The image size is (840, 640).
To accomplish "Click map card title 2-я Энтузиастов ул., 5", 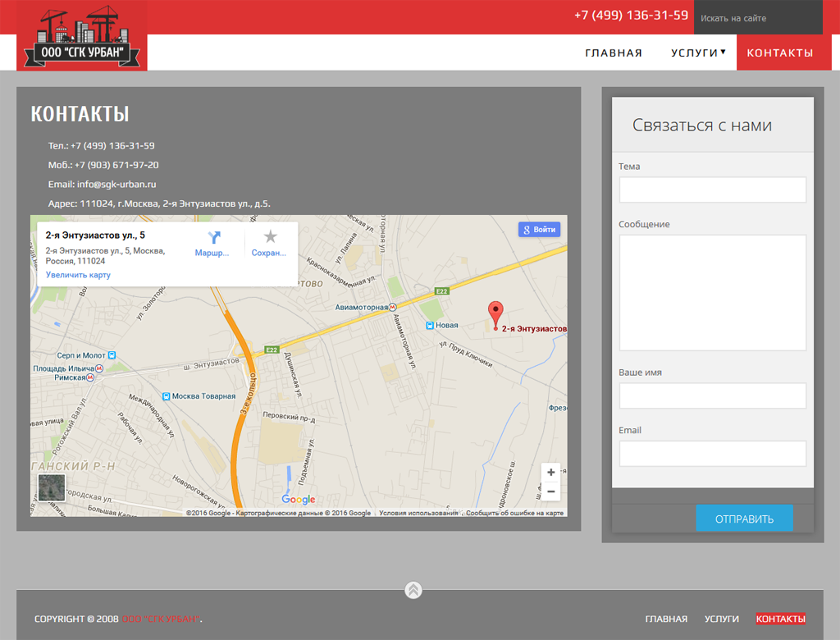I will (x=95, y=235).
